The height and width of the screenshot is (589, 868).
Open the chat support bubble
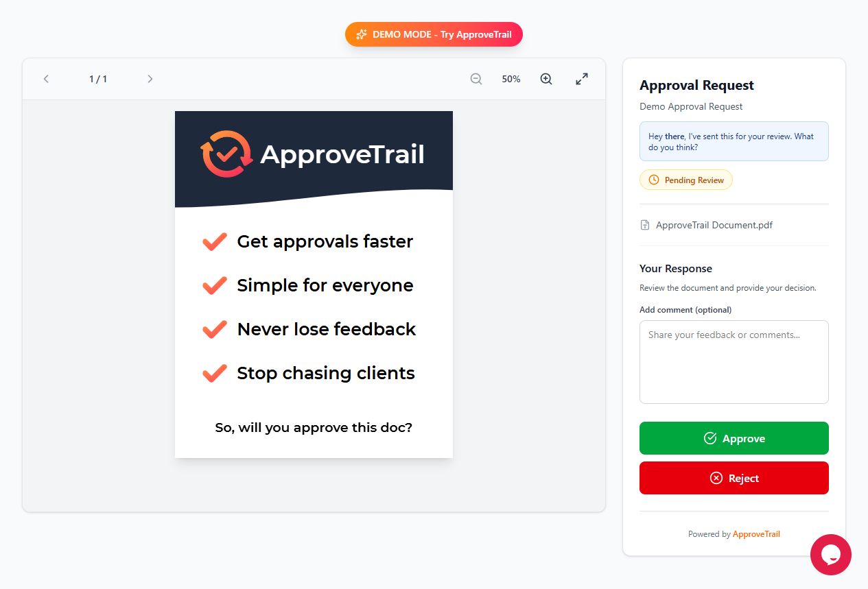[x=831, y=555]
